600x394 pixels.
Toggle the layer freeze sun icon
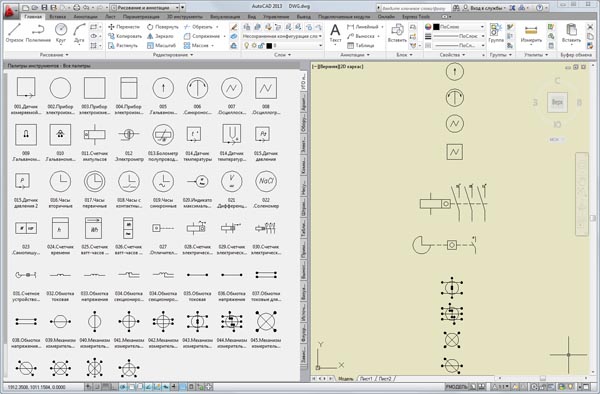click(x=254, y=46)
